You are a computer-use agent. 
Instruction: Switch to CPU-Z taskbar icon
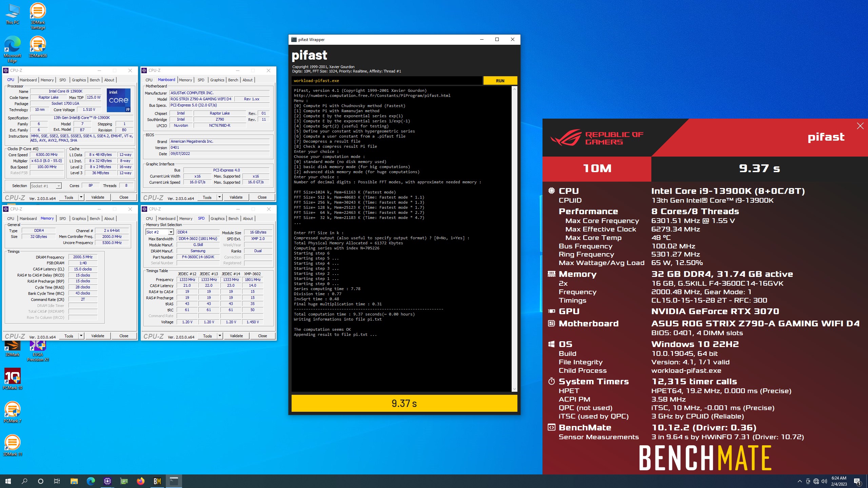[x=107, y=481]
